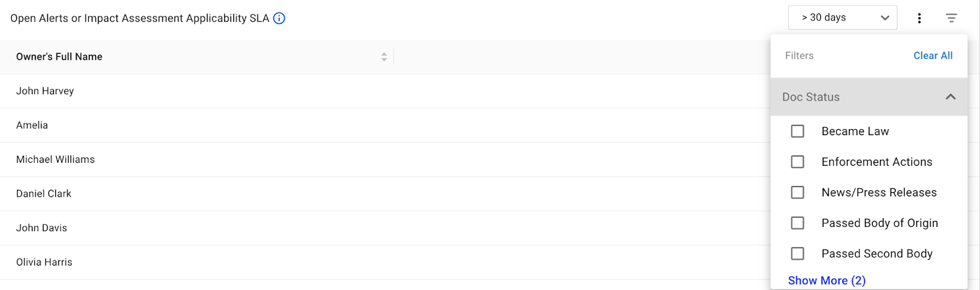The image size is (980, 290).
Task: Select the Michael Williams row
Action: point(55,160)
